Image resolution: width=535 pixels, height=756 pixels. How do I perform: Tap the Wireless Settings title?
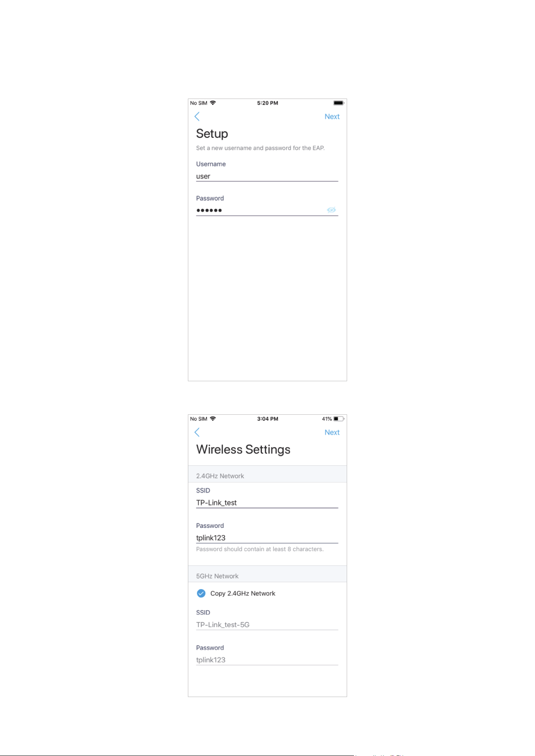[x=243, y=450]
